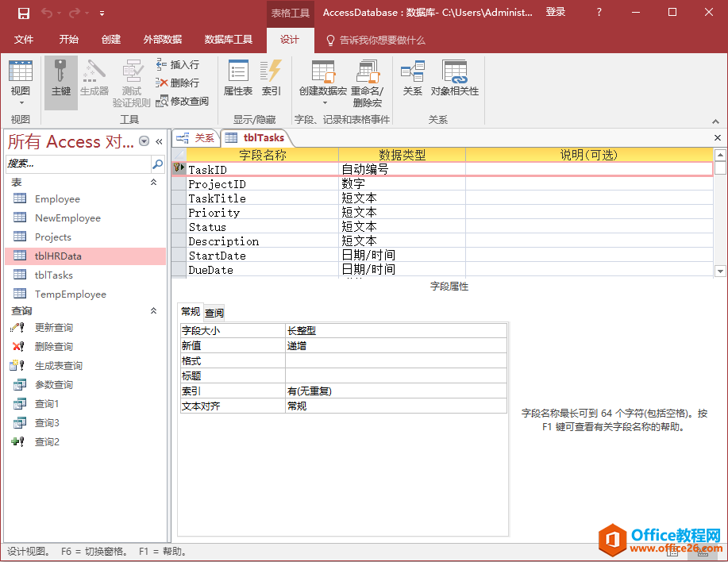
Task: Select 查询3 in the navigation pane
Action: (x=86, y=423)
